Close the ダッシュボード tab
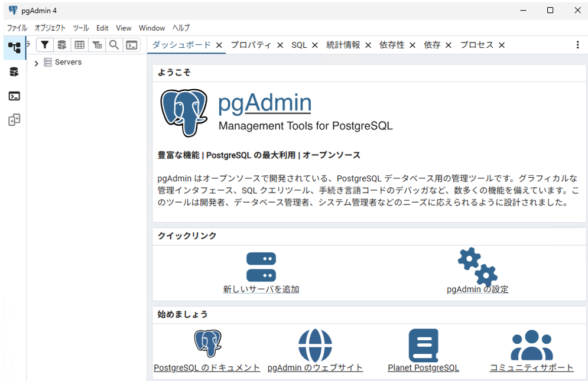The image size is (588, 381). (x=219, y=45)
